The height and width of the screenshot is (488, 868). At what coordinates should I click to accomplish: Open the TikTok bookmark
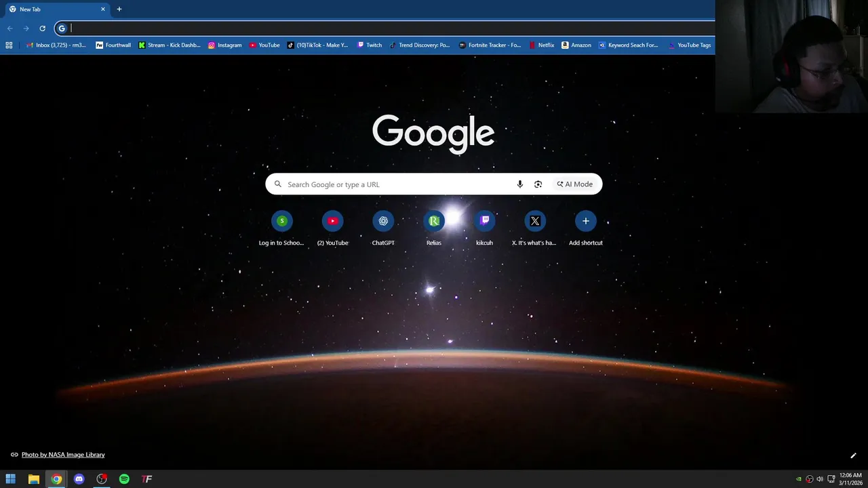coord(317,45)
